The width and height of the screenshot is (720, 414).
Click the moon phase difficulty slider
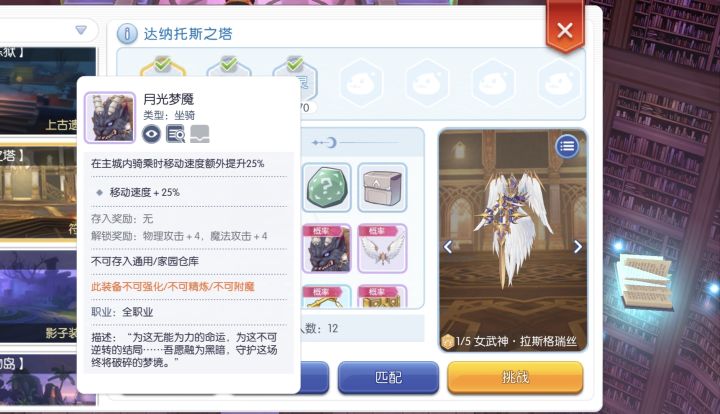click(x=356, y=143)
